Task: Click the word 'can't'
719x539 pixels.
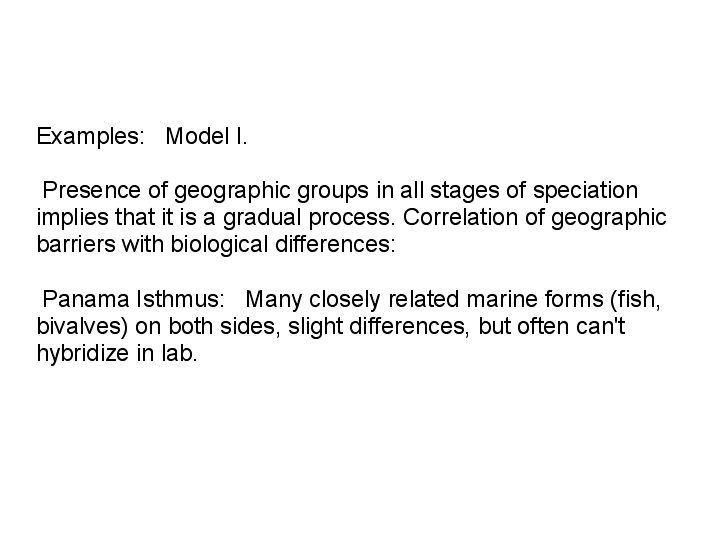Action: pos(601,326)
